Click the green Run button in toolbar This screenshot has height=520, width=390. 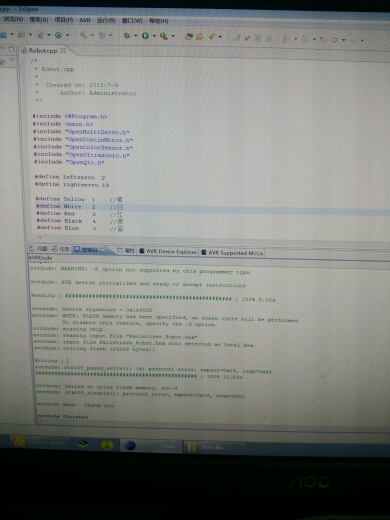point(145,35)
